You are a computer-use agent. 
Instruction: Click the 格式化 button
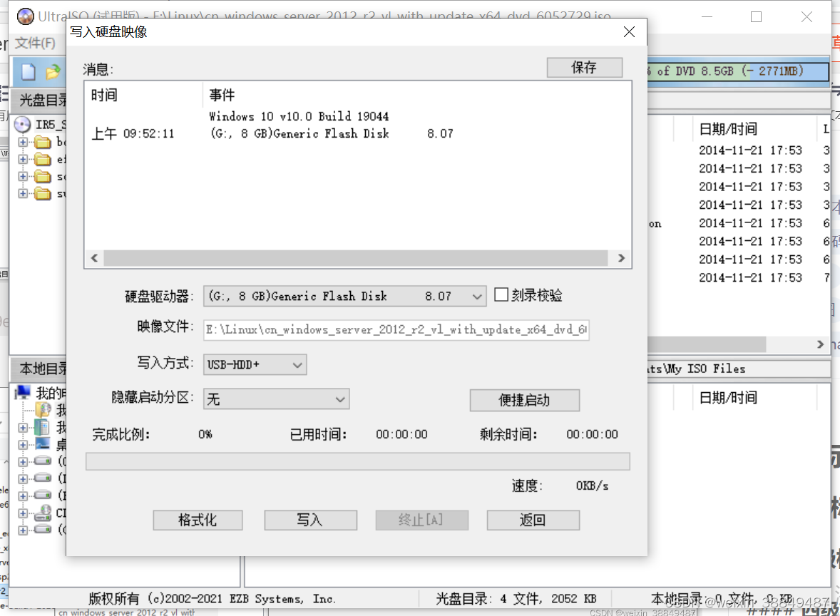coord(198,520)
